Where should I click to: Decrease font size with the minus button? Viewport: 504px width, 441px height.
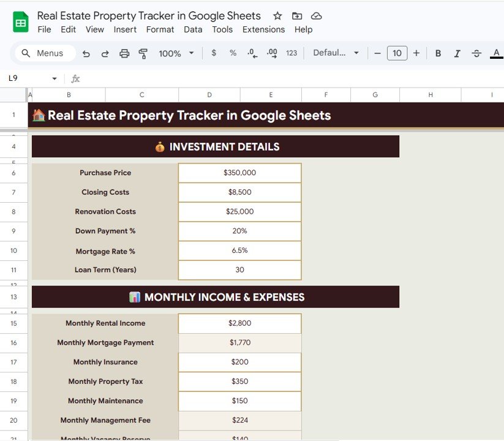(x=378, y=53)
